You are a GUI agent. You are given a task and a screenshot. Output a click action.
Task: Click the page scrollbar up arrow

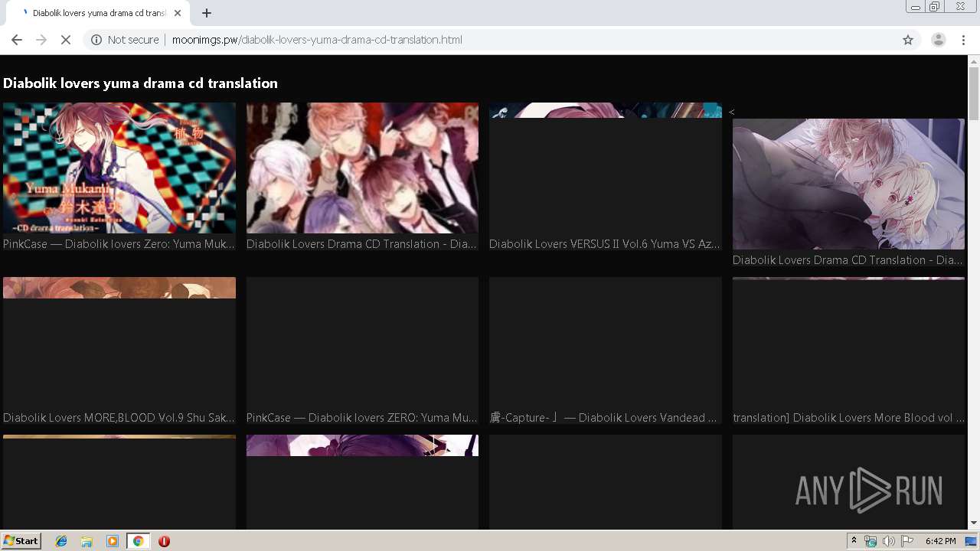pos(974,61)
